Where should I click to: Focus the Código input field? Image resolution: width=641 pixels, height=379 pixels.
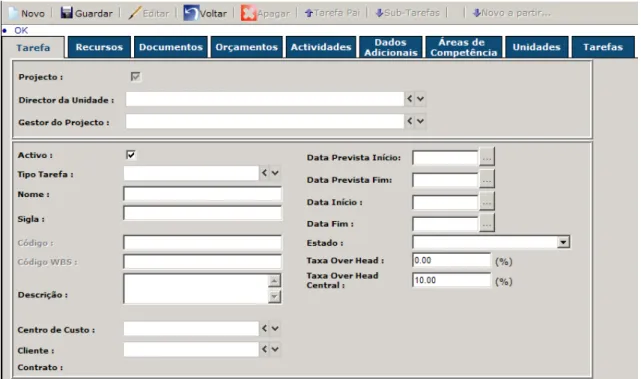click(x=202, y=242)
